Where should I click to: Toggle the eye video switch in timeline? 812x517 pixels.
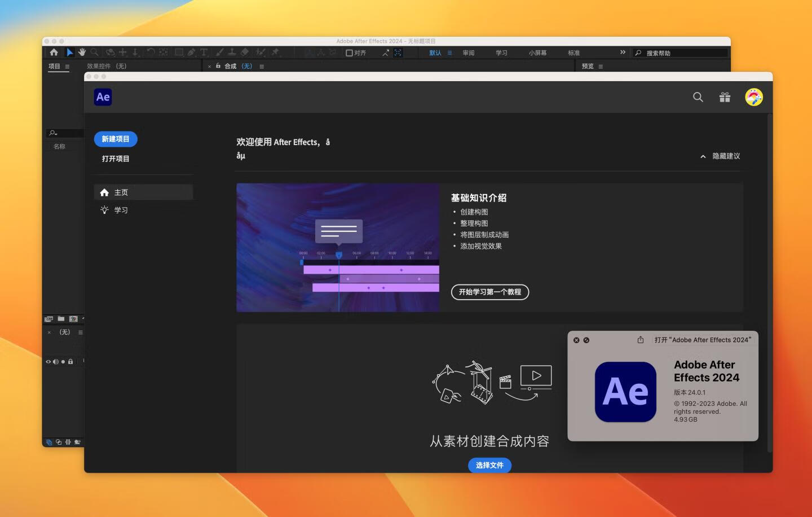pos(48,362)
